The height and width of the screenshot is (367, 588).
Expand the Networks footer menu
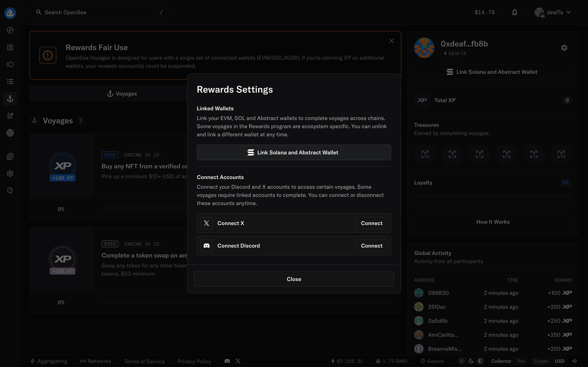(96, 361)
